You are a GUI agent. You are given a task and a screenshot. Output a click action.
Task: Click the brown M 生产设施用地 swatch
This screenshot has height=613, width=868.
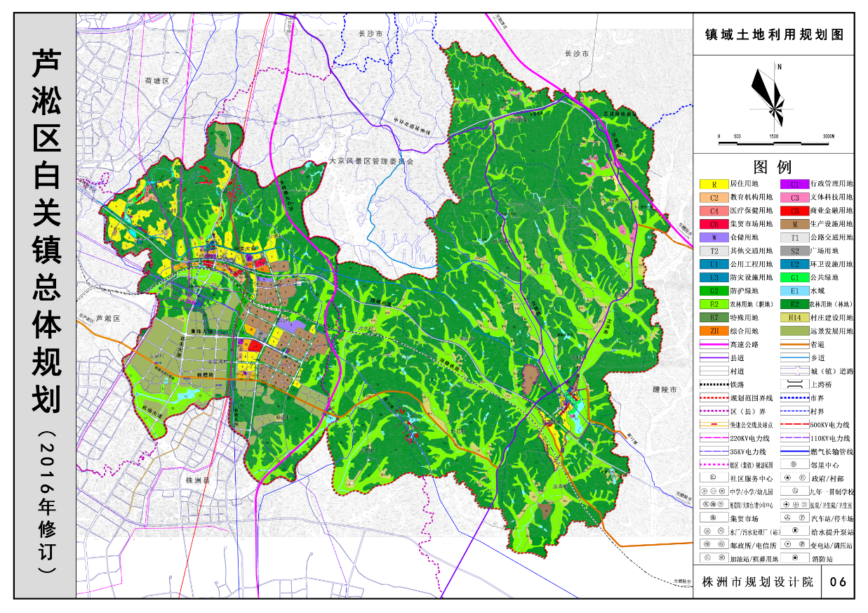[795, 225]
